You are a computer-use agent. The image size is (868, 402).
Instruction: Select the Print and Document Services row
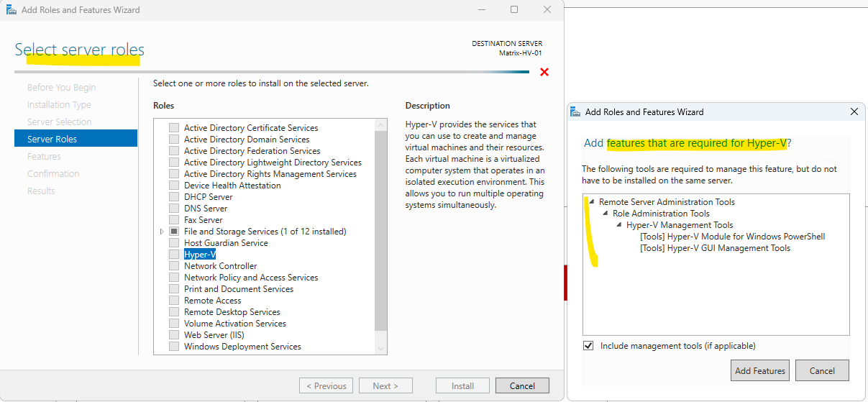(239, 289)
